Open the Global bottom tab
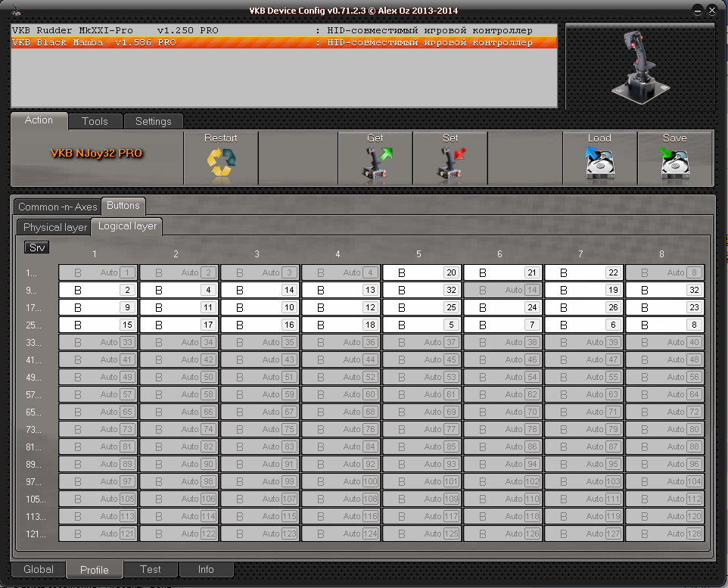 click(39, 569)
